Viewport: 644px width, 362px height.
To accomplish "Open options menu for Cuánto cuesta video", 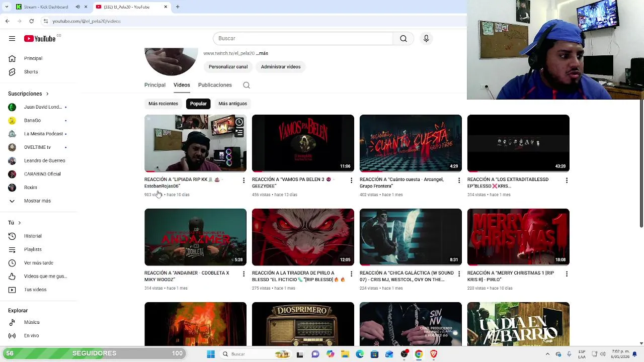I will (x=459, y=180).
